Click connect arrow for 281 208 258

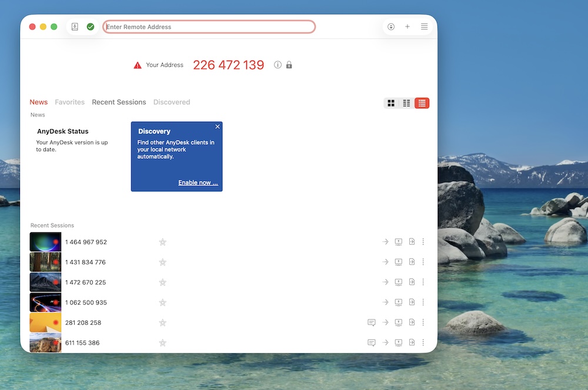tap(386, 322)
